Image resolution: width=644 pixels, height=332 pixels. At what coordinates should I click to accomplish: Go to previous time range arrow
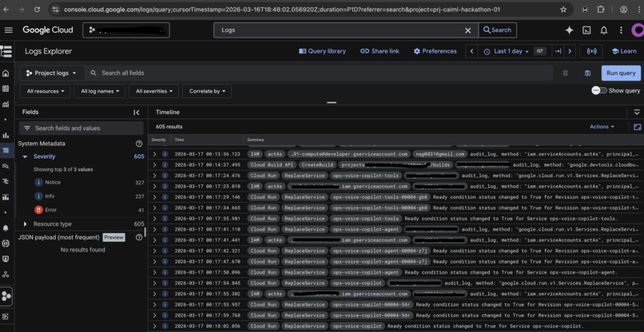pyautogui.click(x=471, y=51)
